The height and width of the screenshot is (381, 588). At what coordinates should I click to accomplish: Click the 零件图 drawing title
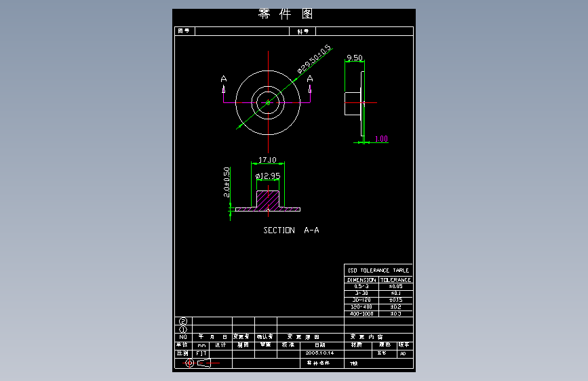click(x=286, y=14)
